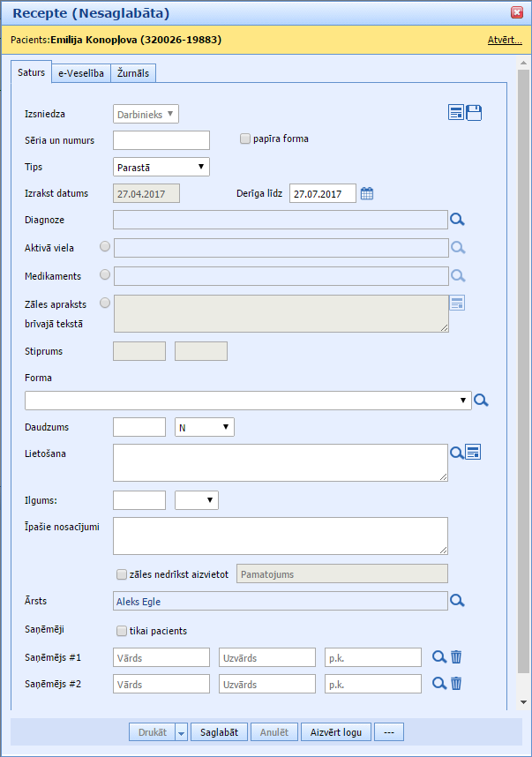Search for doctor next to Ārsts field
This screenshot has width=532, height=757.
point(457,601)
